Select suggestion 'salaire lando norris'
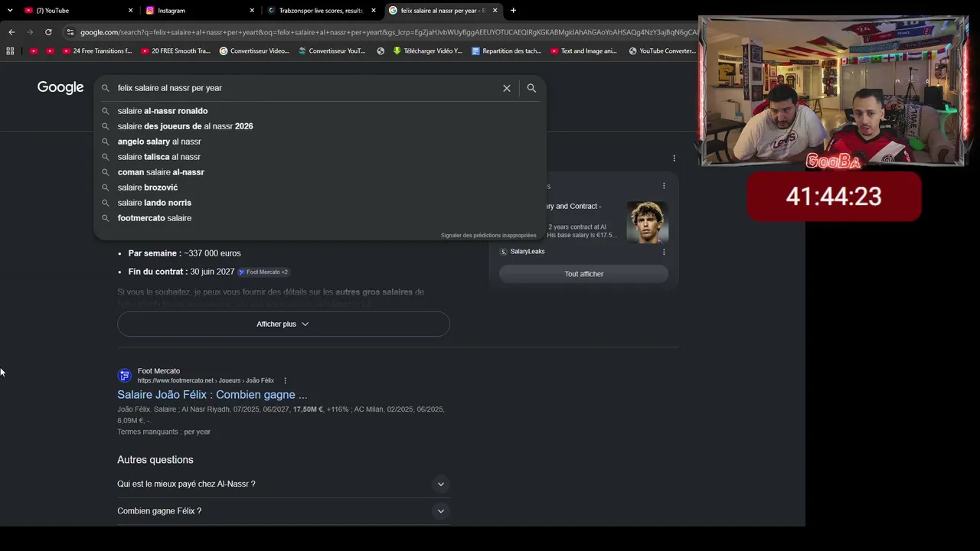 [x=320, y=203]
